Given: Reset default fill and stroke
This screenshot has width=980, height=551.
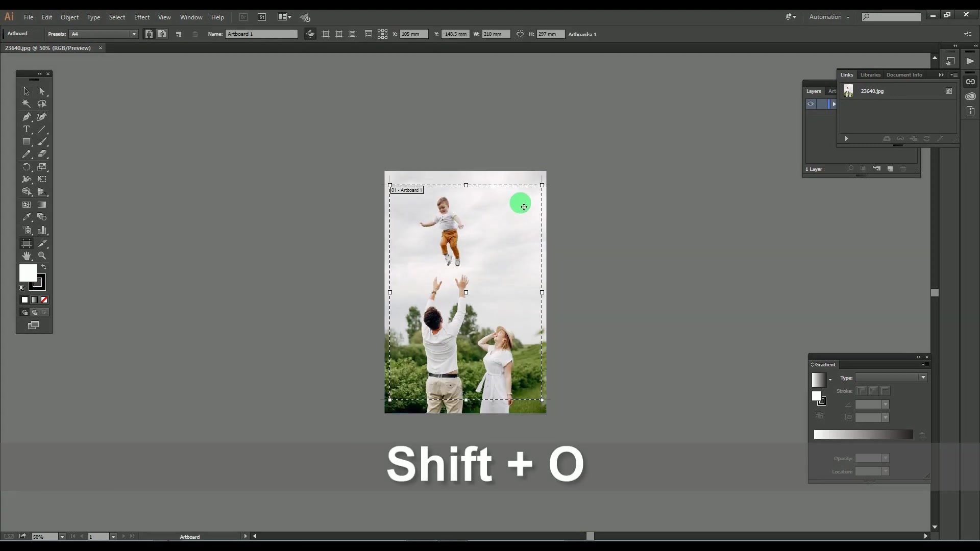Looking at the screenshot, I should click(22, 288).
